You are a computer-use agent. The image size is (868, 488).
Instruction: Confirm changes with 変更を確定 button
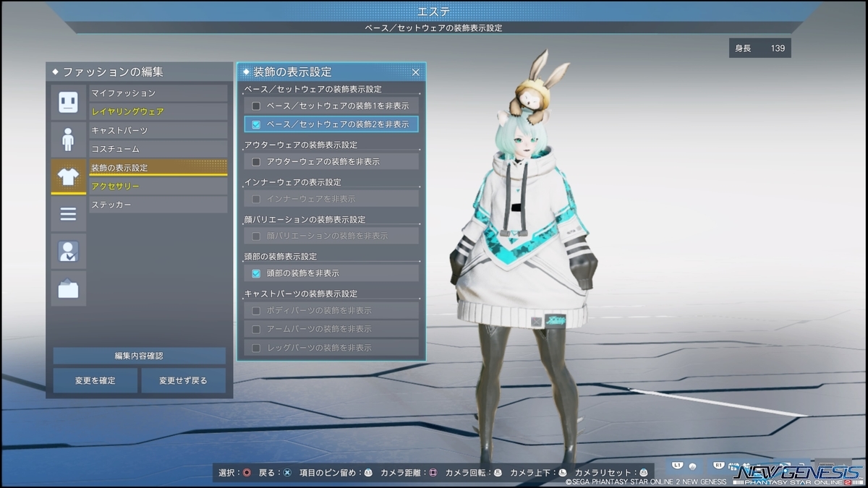[95, 380]
